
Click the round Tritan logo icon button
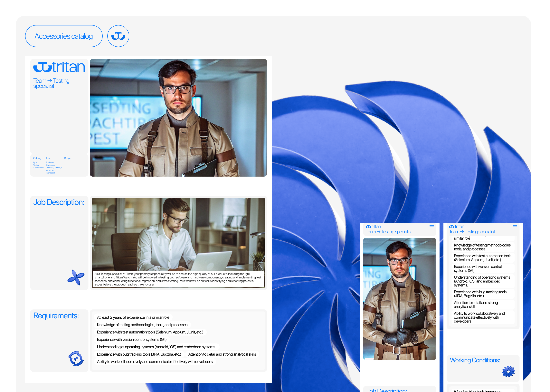[118, 36]
